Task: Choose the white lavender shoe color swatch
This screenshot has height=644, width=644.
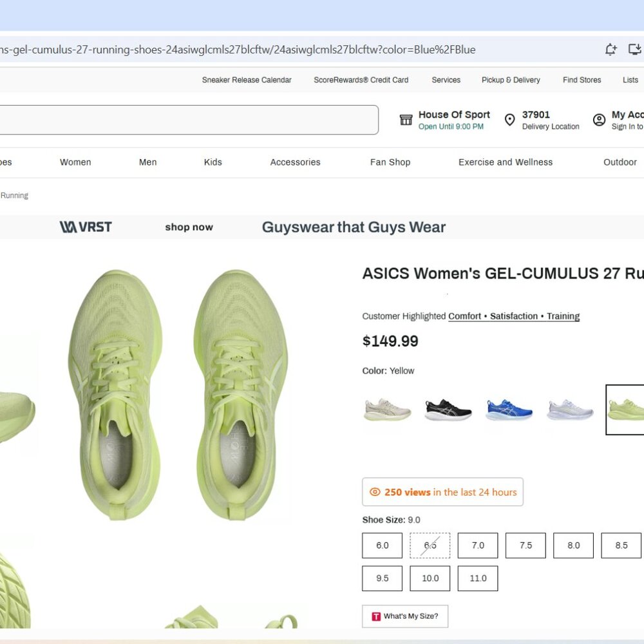Action: pyautogui.click(x=570, y=410)
